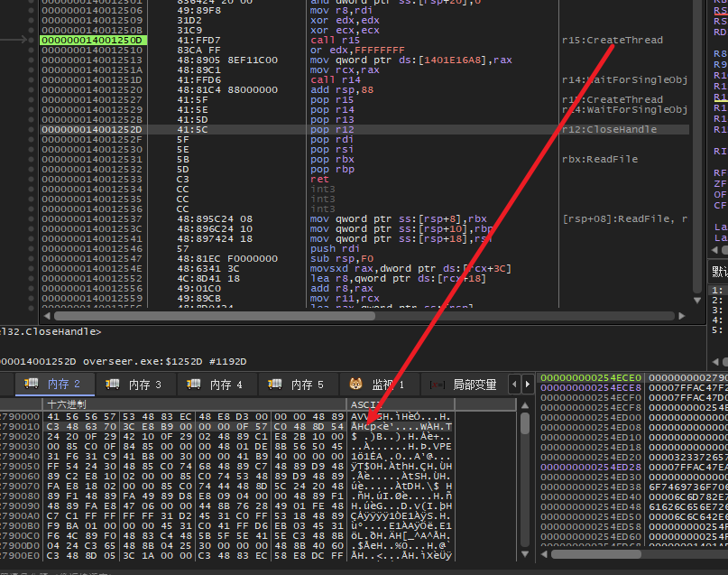
Task: Click the disassembly horizontal scrollbar thumb
Action: click(x=215, y=316)
